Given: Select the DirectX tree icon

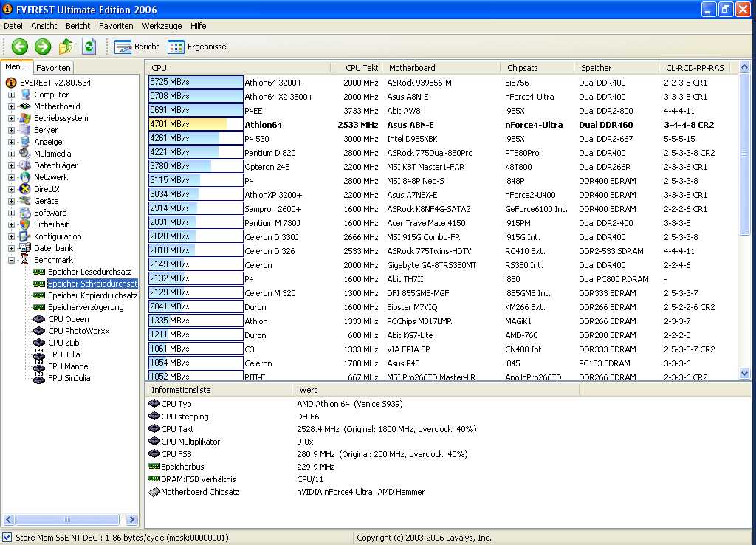Looking at the screenshot, I should (25, 189).
